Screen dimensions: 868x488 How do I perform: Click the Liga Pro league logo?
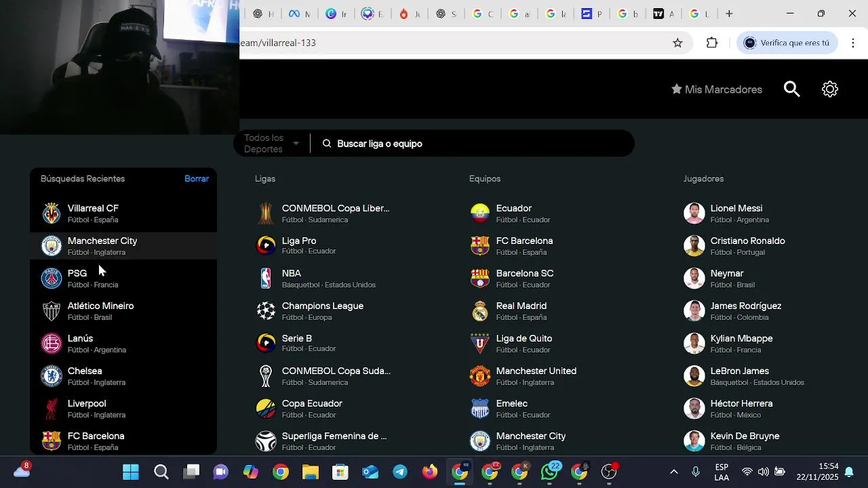click(266, 245)
